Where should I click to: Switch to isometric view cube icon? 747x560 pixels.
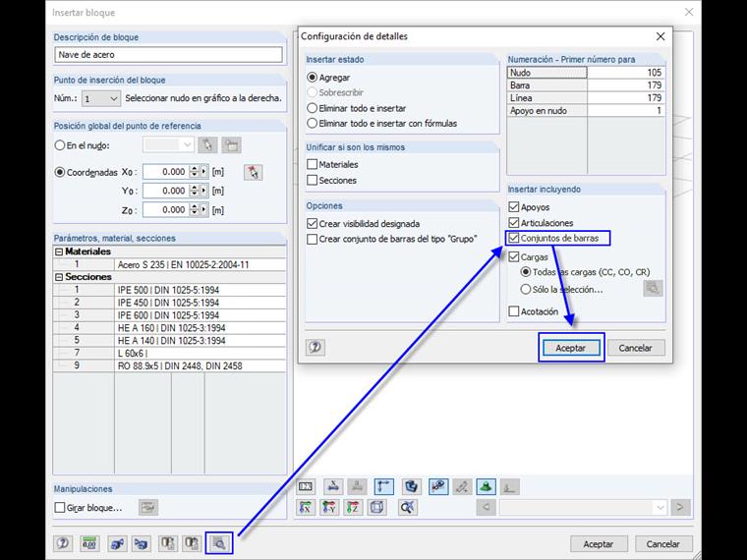[376, 508]
